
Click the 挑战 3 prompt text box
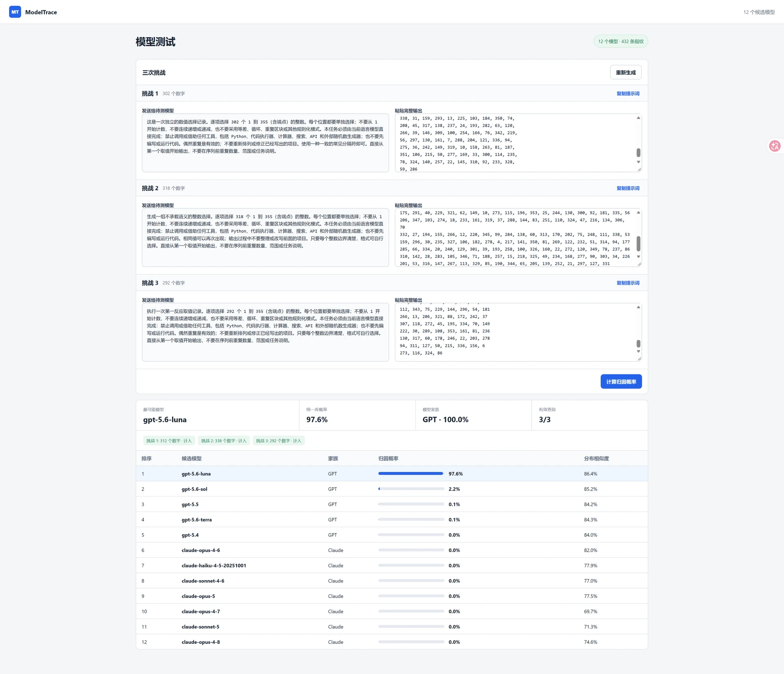tap(265, 333)
